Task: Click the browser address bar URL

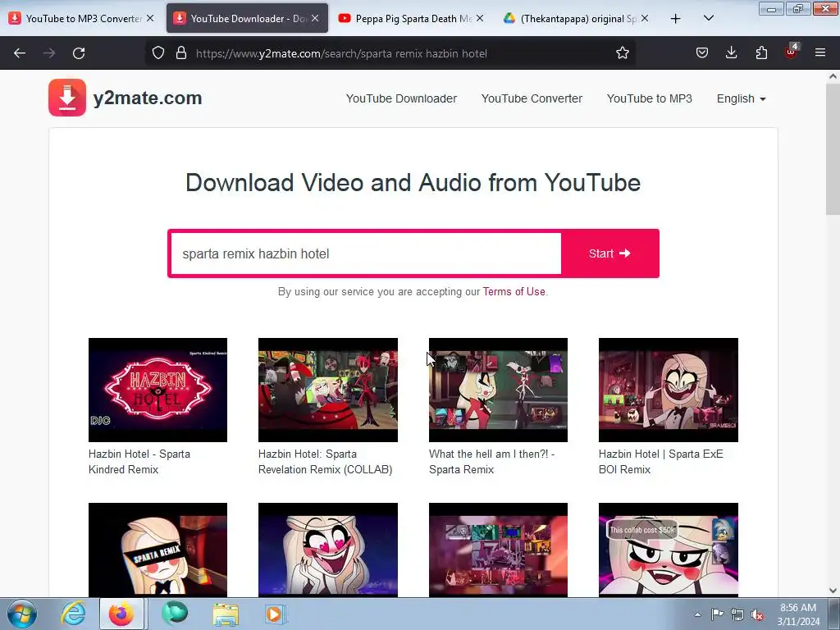Action: pyautogui.click(x=341, y=53)
